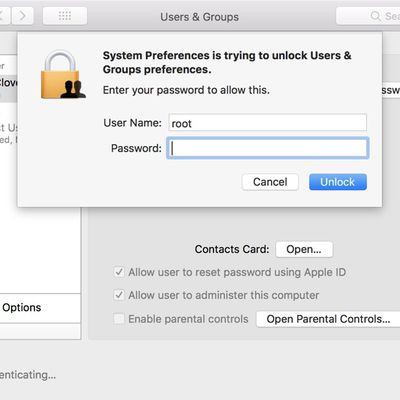This screenshot has height=400, width=400.
Task: Focus the Password input field
Action: pyautogui.click(x=268, y=148)
